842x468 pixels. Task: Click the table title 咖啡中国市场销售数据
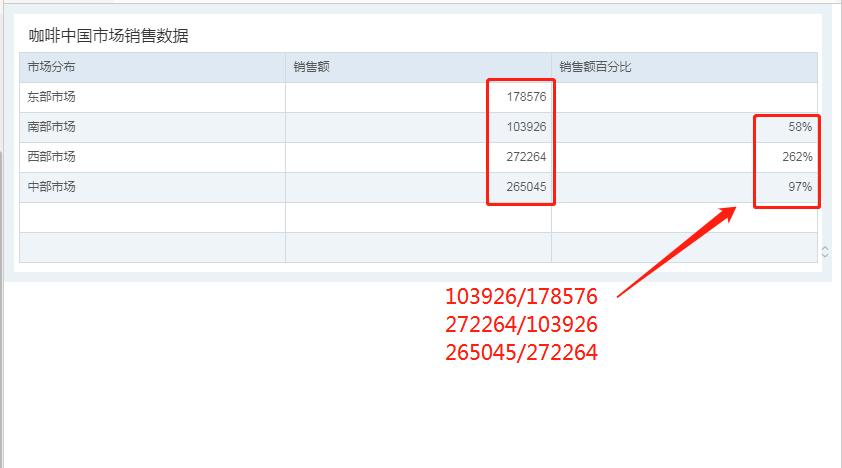coord(108,36)
